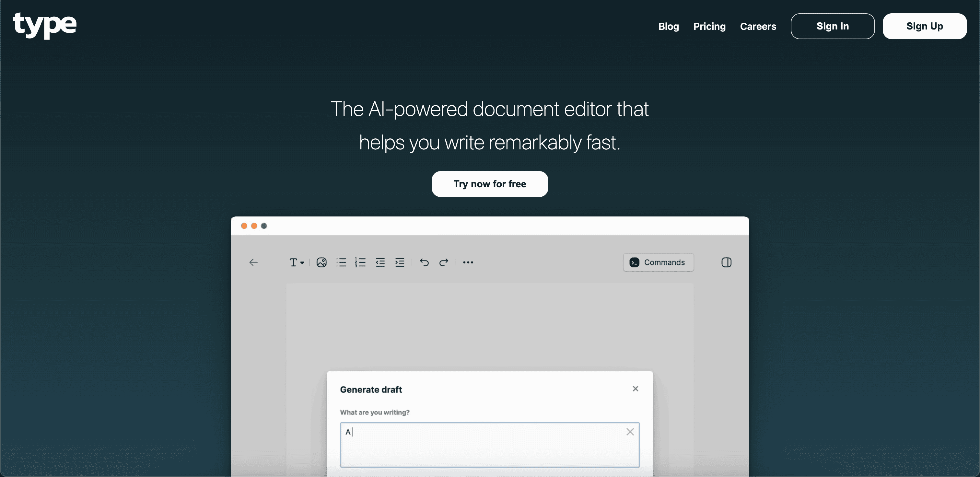Visit the Careers page
This screenshot has height=477, width=980.
(x=758, y=26)
